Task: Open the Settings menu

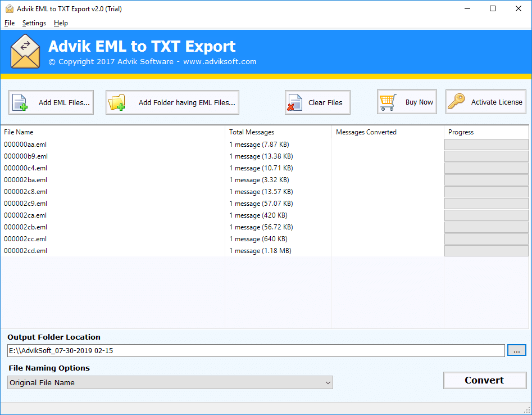Action: tap(34, 23)
